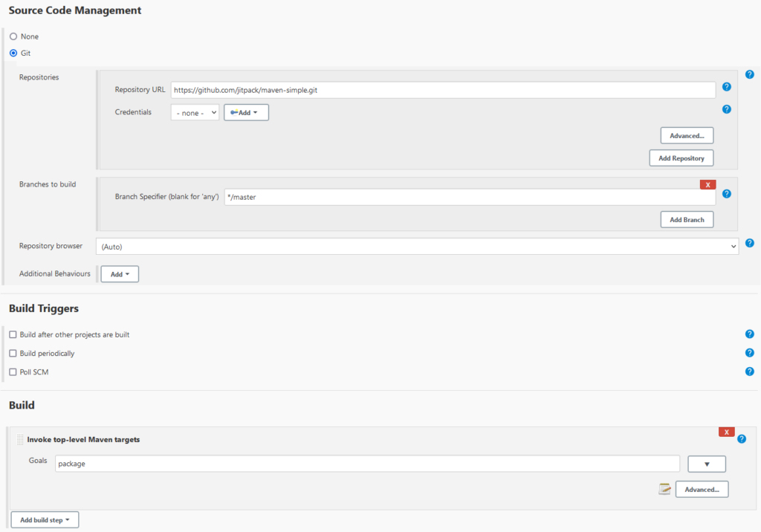Open help for Credentials field
Image resolution: width=761 pixels, height=532 pixels.
(x=726, y=109)
